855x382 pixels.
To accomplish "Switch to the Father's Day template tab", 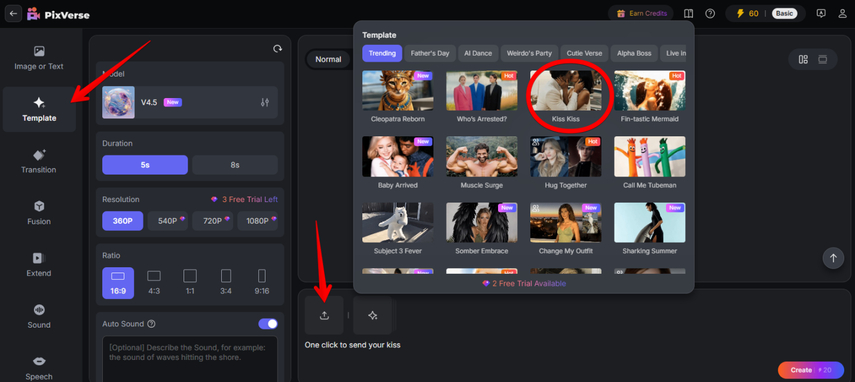I will [x=430, y=53].
